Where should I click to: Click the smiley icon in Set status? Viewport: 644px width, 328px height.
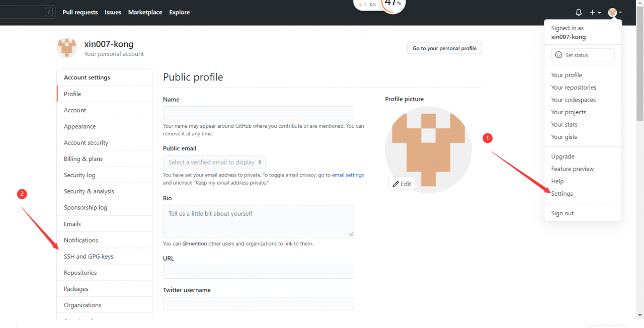558,55
